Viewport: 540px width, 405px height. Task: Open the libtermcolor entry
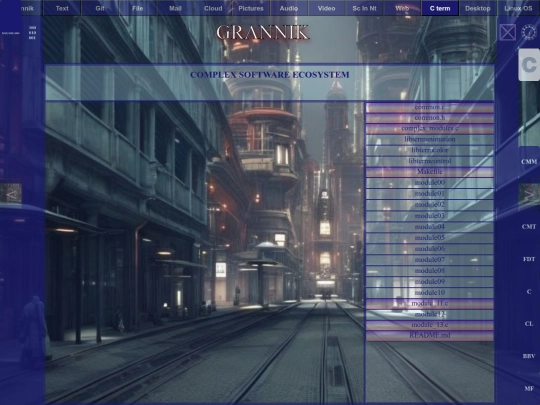point(429,150)
